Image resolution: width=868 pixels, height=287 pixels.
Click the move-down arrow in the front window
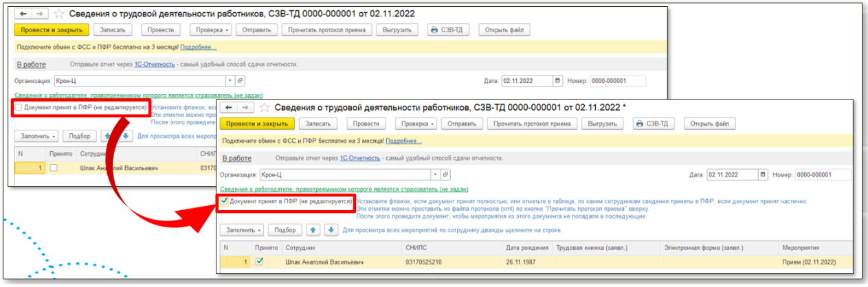331,230
